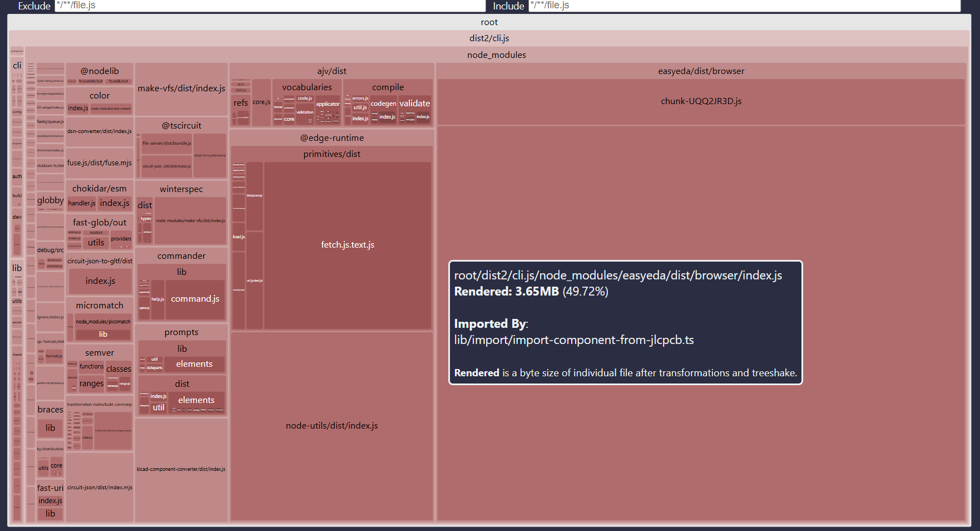This screenshot has width=980, height=531.
Task: Select the functions block in semver
Action: pyautogui.click(x=91, y=366)
